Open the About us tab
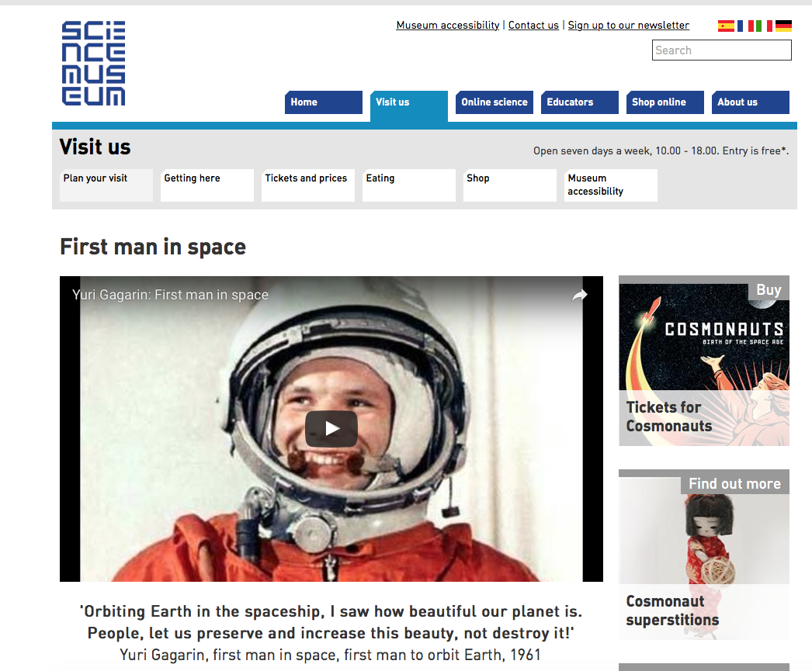 (x=750, y=102)
